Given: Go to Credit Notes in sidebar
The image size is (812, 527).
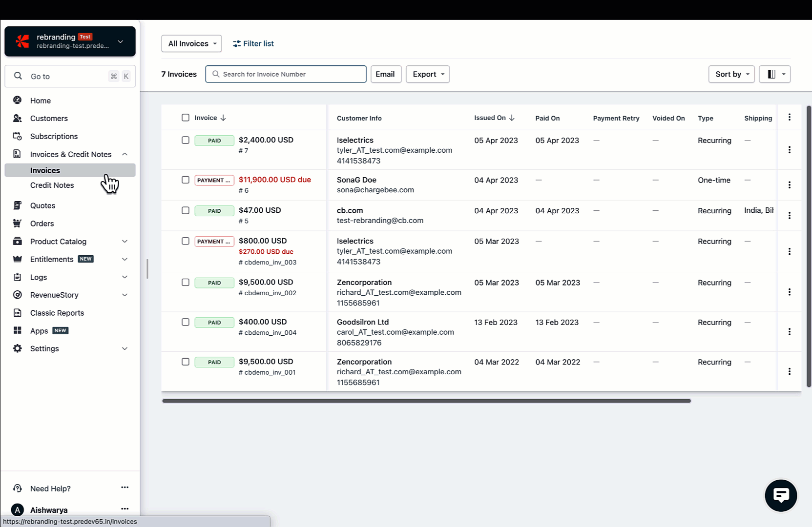Looking at the screenshot, I should tap(52, 185).
